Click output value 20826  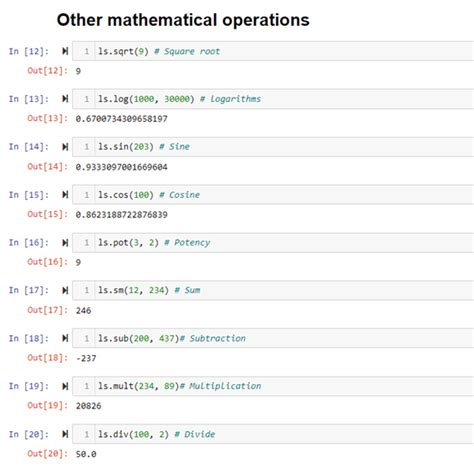click(88, 406)
